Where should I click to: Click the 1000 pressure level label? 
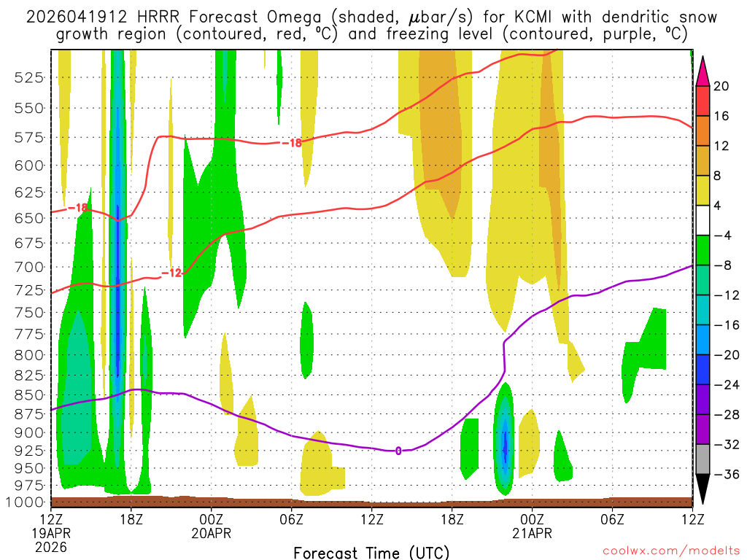(x=25, y=502)
